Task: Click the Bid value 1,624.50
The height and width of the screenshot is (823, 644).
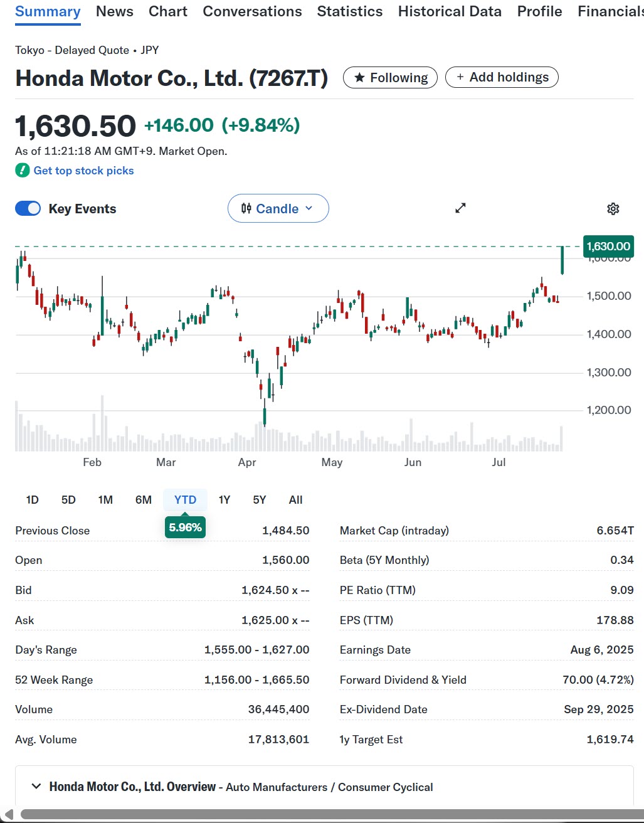Action: pos(275,590)
